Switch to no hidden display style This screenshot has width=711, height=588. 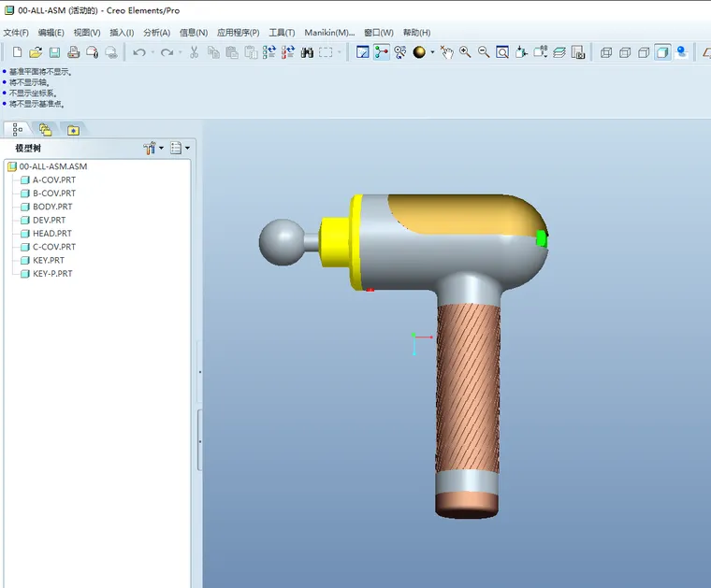click(644, 53)
